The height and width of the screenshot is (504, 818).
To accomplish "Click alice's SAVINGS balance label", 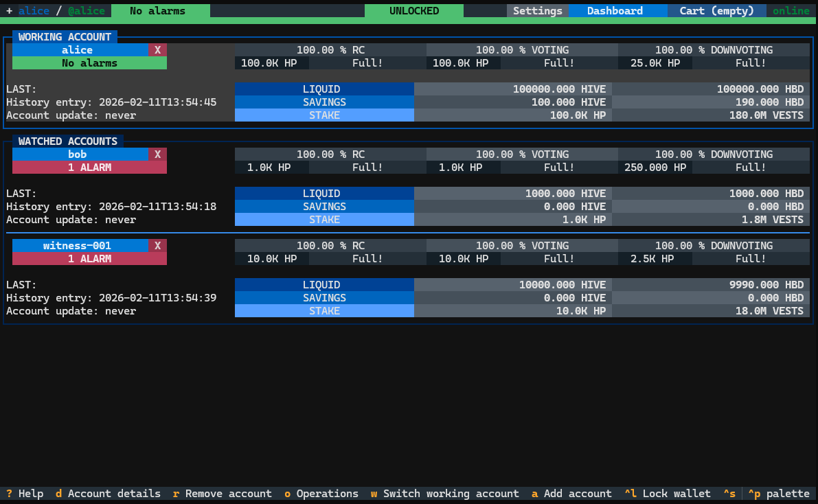I will coord(324,102).
